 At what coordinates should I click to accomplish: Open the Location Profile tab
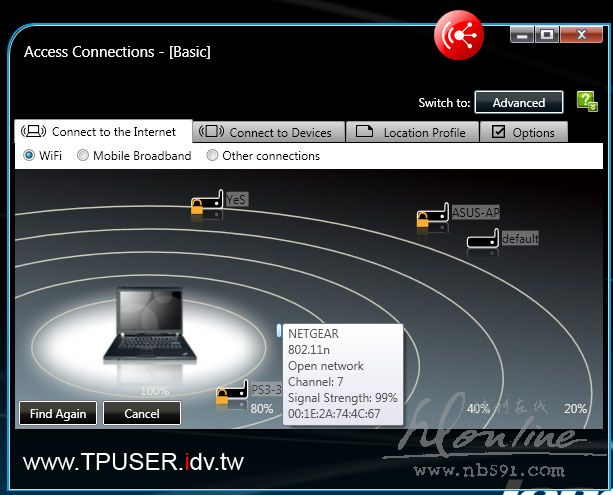coord(411,132)
